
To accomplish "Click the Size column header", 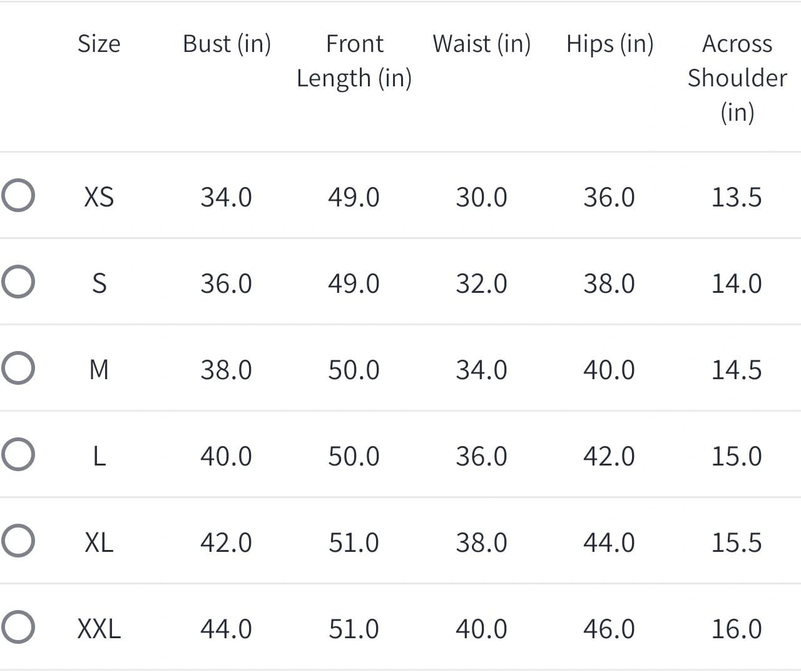I will (99, 44).
